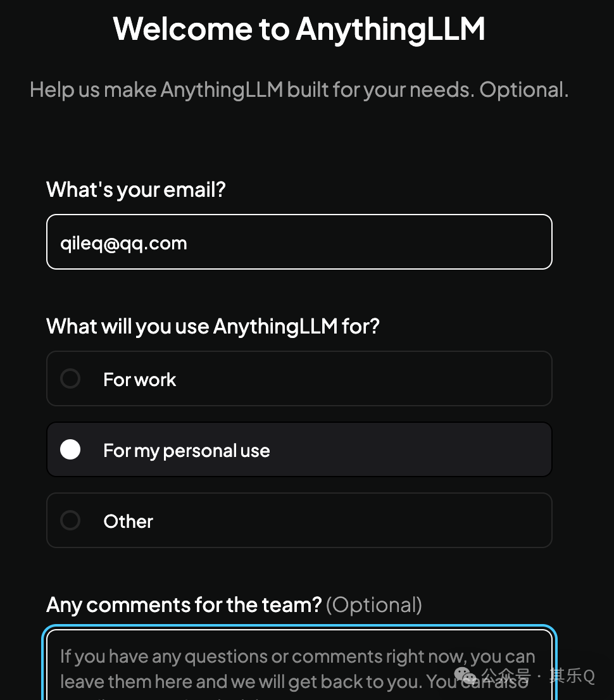Click the entered email text qileq@qq.com
Viewport: 614px width, 700px height.
(x=123, y=244)
